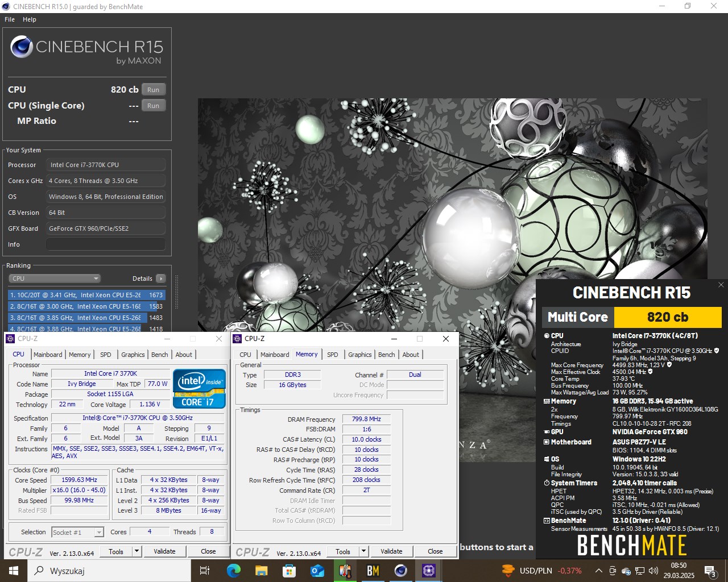
Task: Run the CPU multi-core benchmark
Action: point(154,90)
